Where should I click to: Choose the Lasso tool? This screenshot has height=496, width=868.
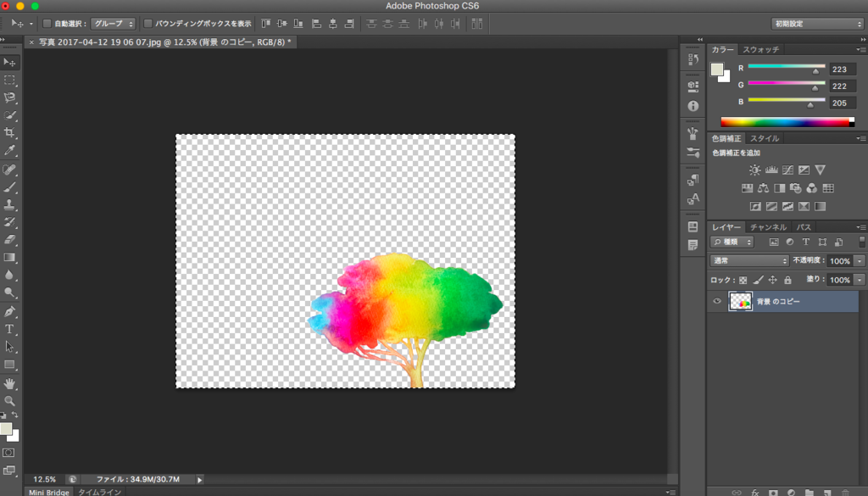click(x=9, y=98)
